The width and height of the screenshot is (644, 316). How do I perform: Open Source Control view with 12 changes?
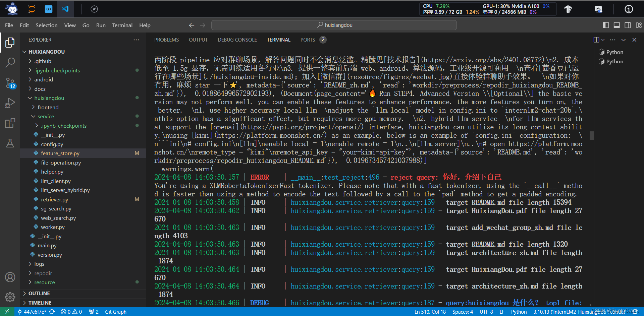(x=10, y=83)
